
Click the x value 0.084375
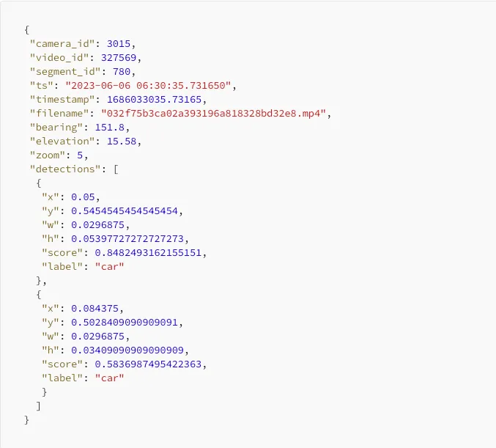tap(95, 309)
